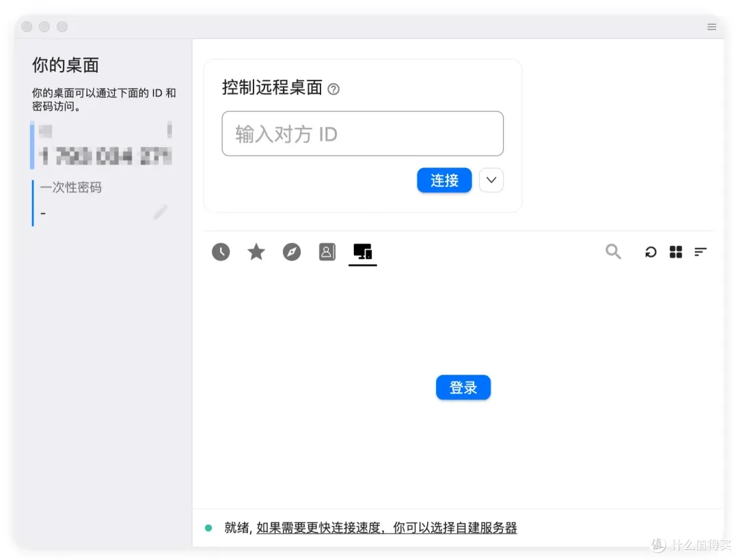738x560 pixels.
Task: Close the window via red button
Action: click(27, 27)
